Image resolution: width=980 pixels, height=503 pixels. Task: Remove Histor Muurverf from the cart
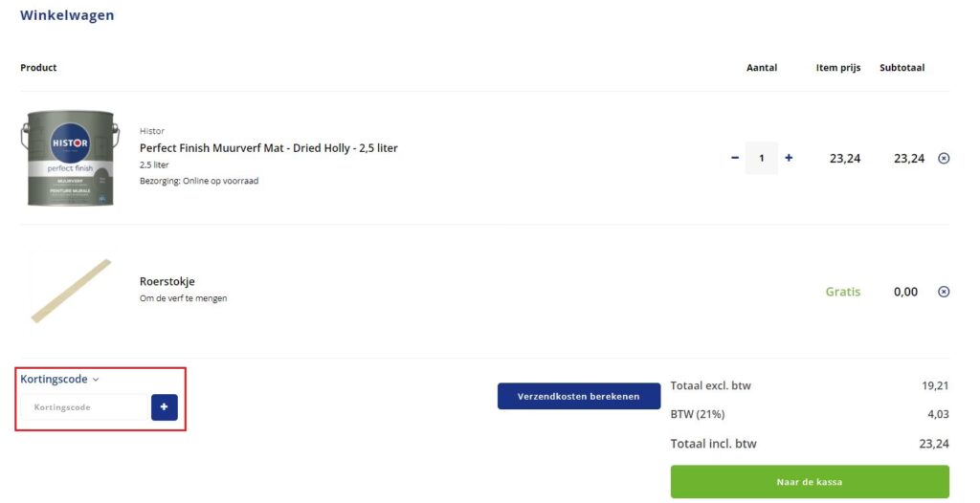coord(944,159)
